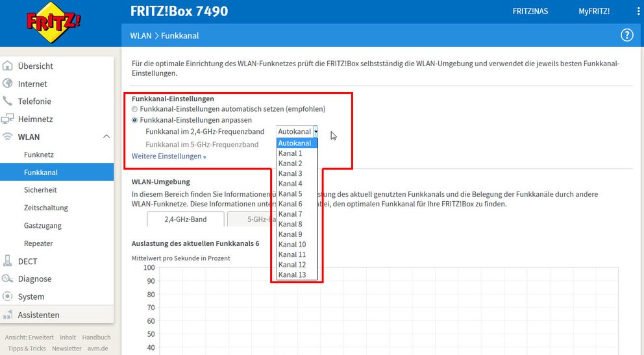The width and height of the screenshot is (644, 355).
Task: Select automatic Funkkanal-Einstellungen radio button
Action: pos(135,109)
